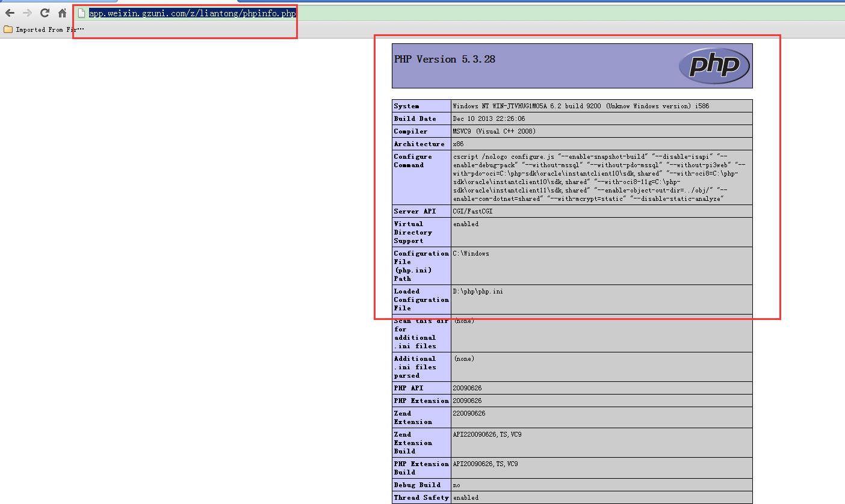Click the API20090626,TS,VC9 value
The height and width of the screenshot is (504, 845).
tap(485, 464)
